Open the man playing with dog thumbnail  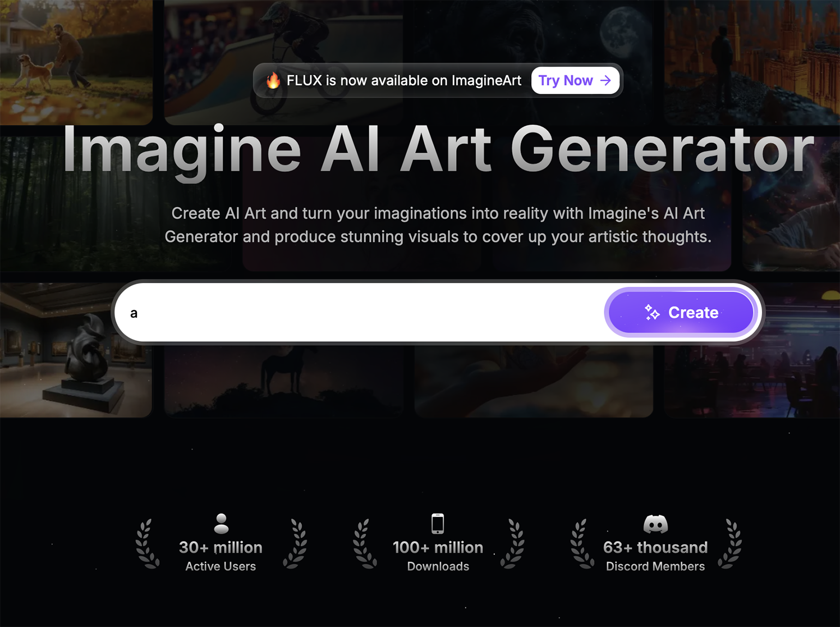point(76,62)
